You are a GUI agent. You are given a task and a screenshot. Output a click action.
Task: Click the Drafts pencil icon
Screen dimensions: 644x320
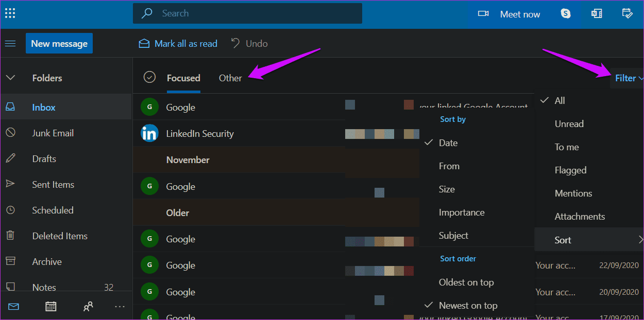pos(10,158)
